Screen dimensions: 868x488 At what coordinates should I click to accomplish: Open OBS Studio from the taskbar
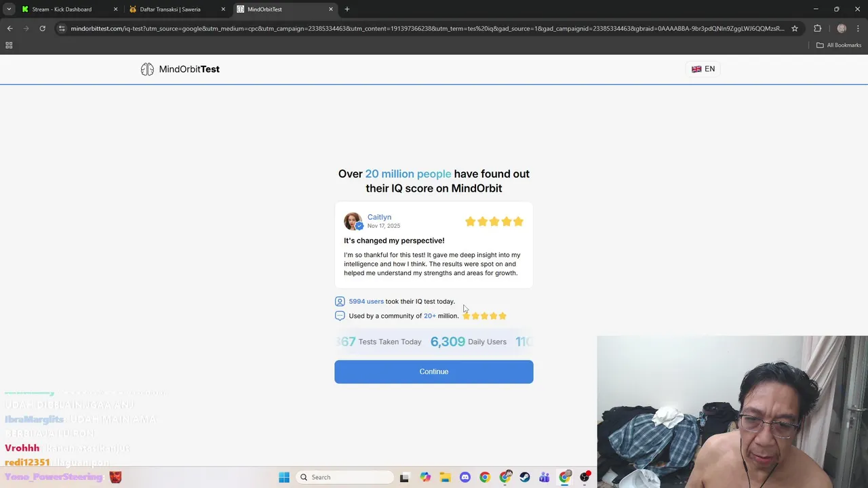tap(585, 477)
